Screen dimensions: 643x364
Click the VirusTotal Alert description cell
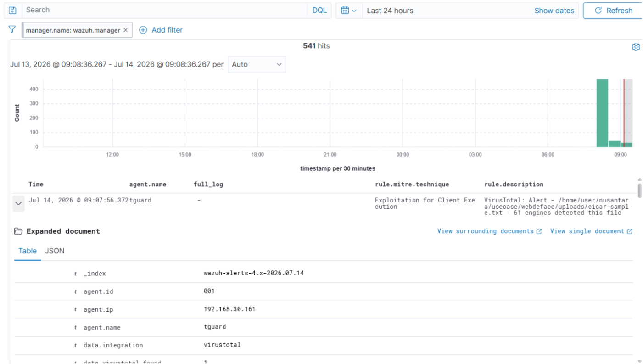(556, 207)
